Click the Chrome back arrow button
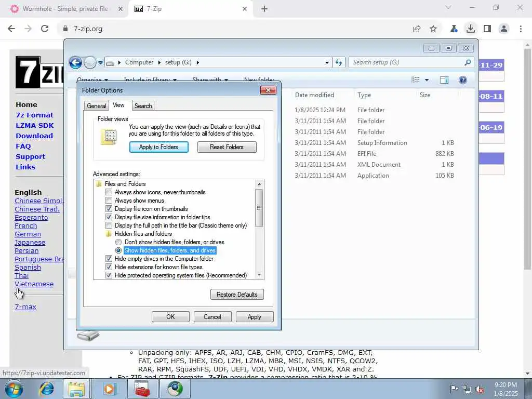532x399 pixels. click(x=11, y=29)
